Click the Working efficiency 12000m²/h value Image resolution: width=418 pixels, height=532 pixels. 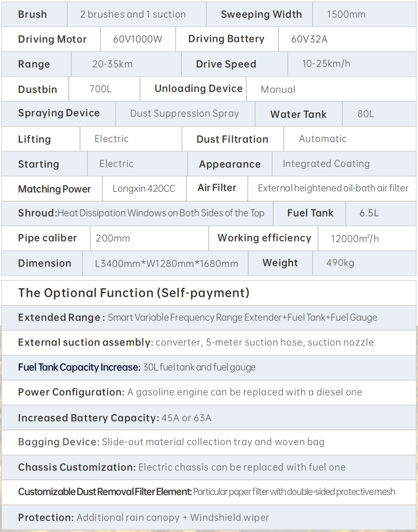(355, 239)
